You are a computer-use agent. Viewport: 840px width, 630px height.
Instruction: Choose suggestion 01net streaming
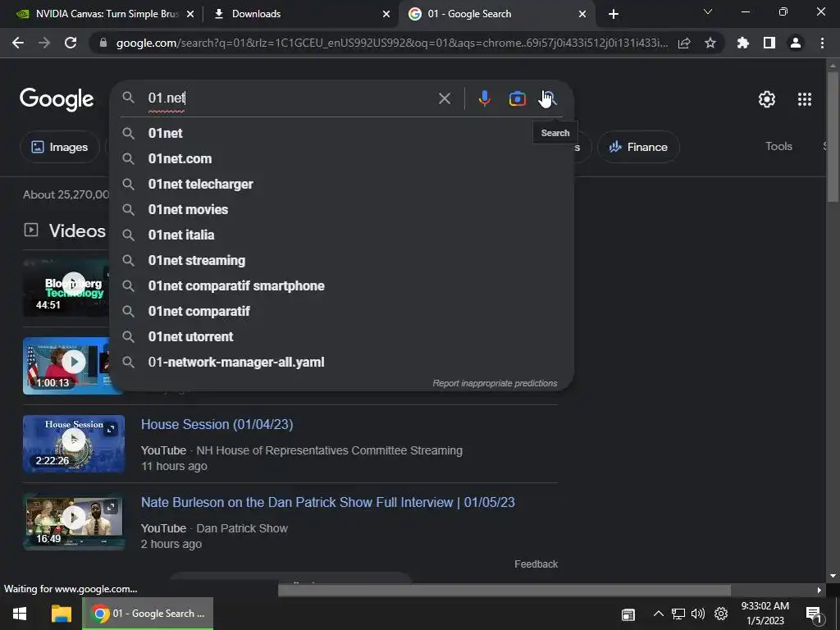coord(341,260)
